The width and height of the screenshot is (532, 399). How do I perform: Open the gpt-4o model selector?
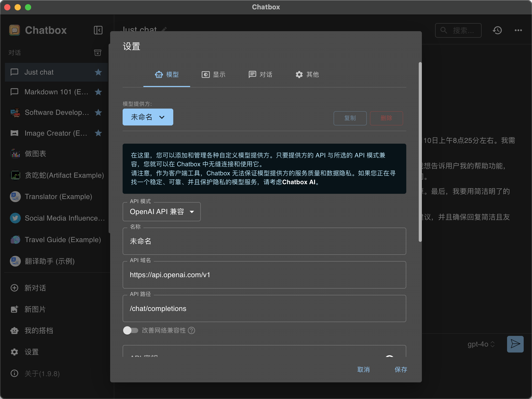480,344
